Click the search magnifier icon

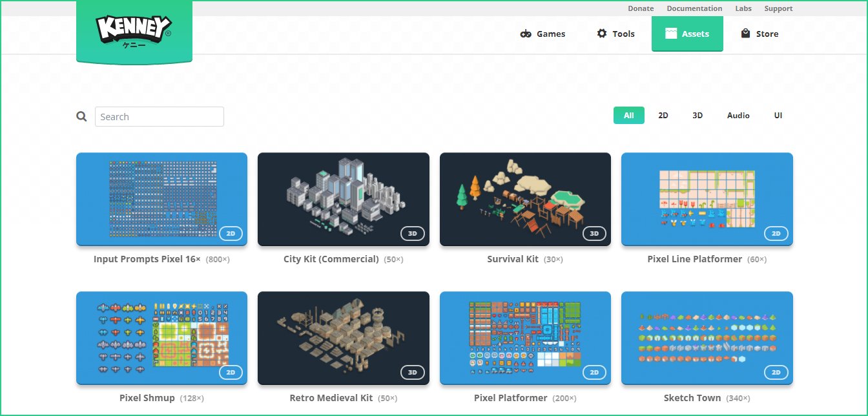81,116
